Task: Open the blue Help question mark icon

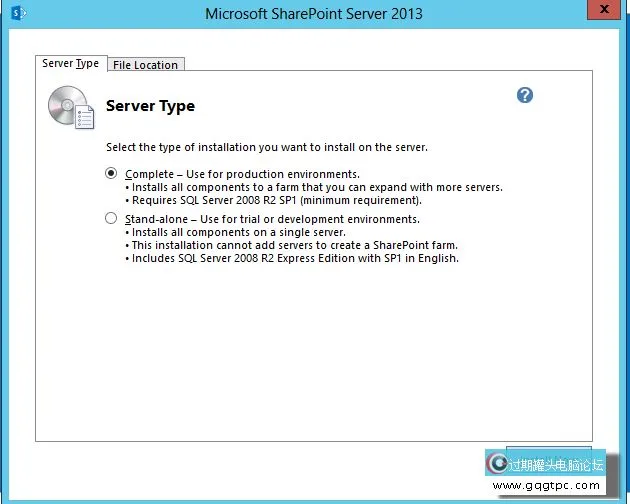Action: (525, 95)
